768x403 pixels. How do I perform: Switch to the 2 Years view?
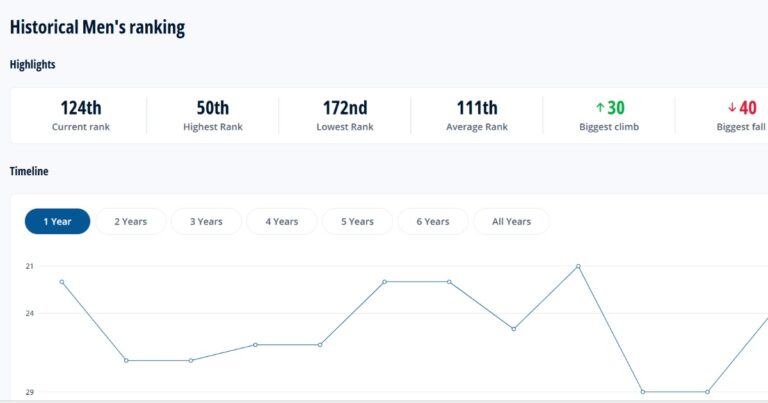click(x=130, y=221)
